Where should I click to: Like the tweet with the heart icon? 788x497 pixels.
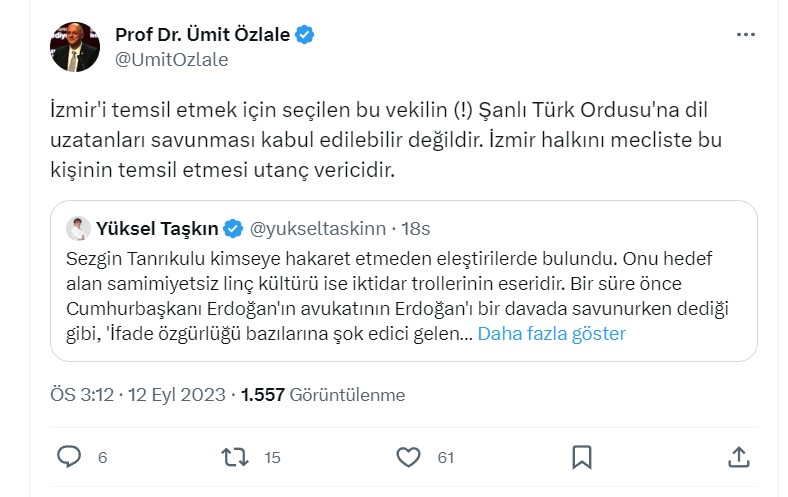click(x=408, y=457)
